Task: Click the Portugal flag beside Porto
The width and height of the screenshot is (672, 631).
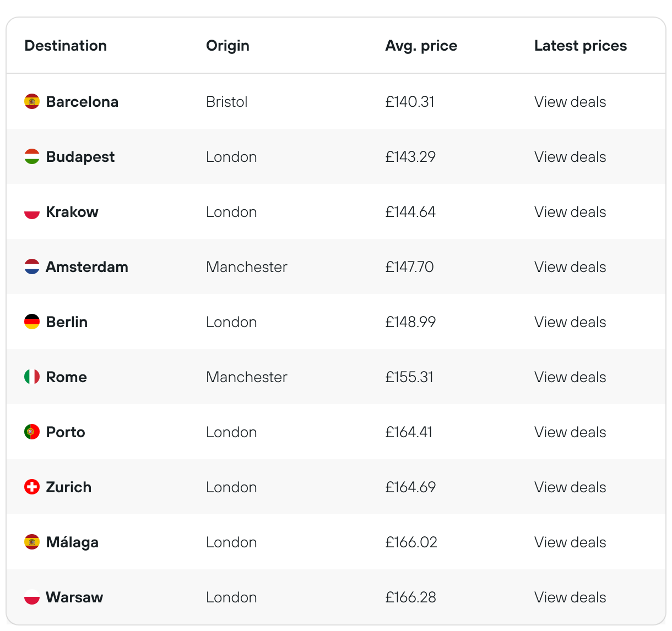Action: tap(32, 432)
